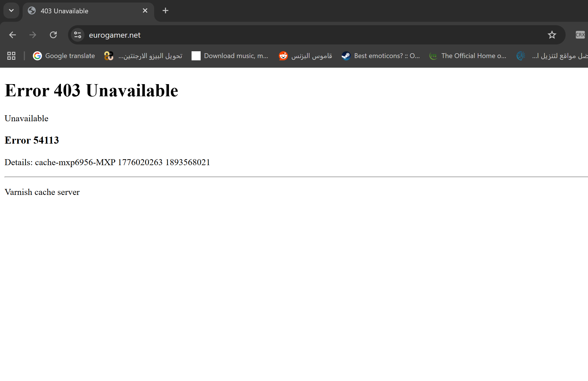Click the back navigation arrow

[12, 35]
